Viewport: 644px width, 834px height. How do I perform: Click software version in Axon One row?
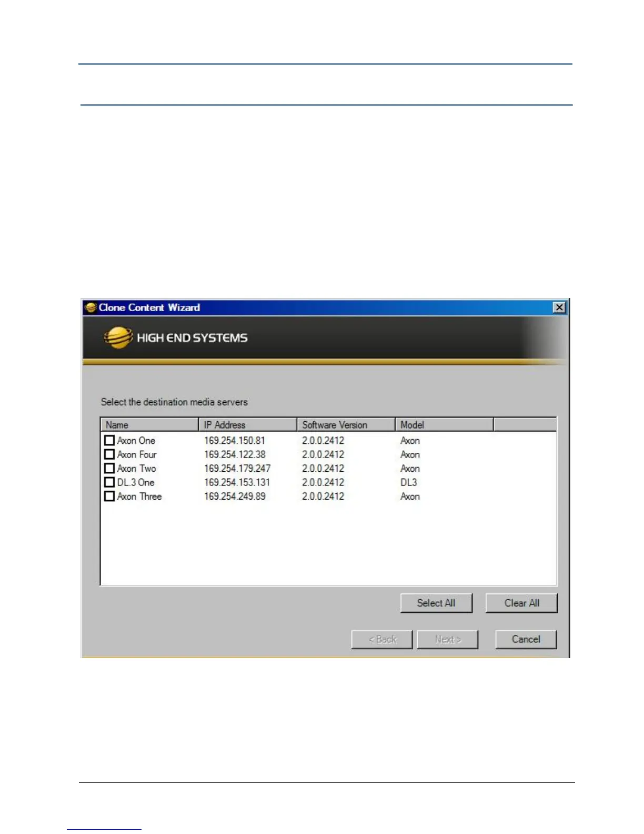323,441
